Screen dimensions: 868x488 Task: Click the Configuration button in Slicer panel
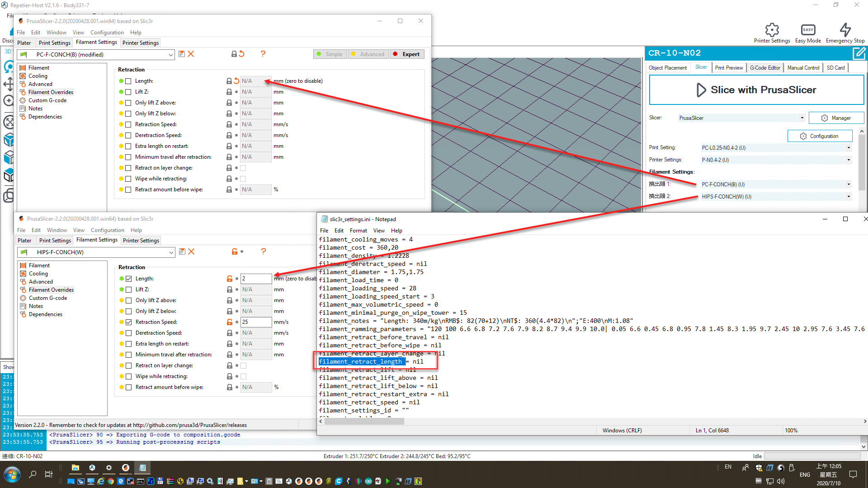820,136
